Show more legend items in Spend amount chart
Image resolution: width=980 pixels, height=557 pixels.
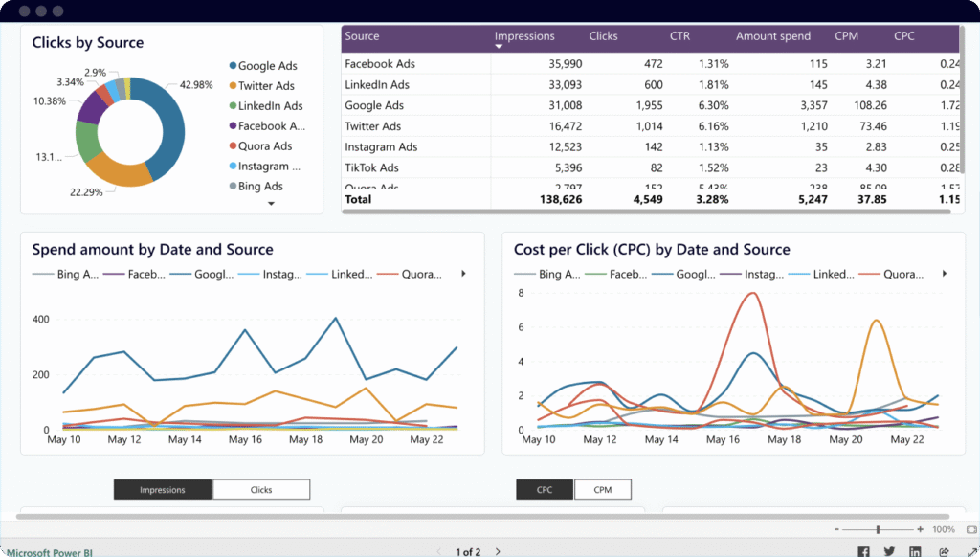463,274
